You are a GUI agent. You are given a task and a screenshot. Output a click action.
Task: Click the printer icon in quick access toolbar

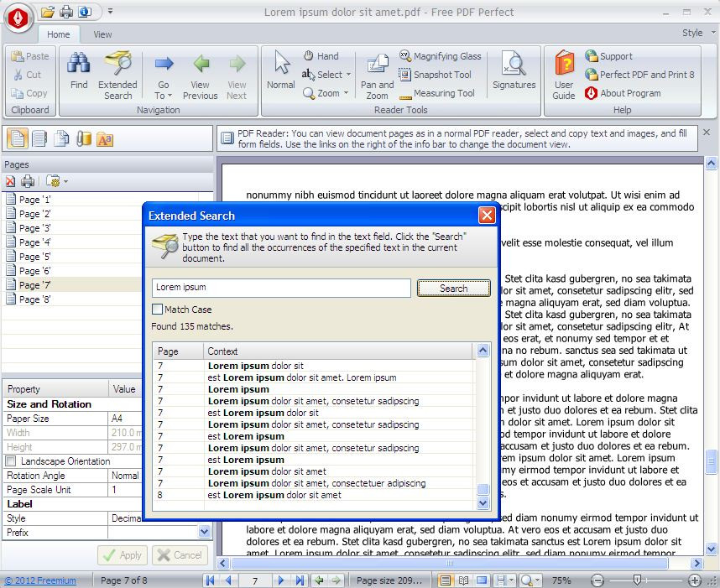tap(66, 12)
